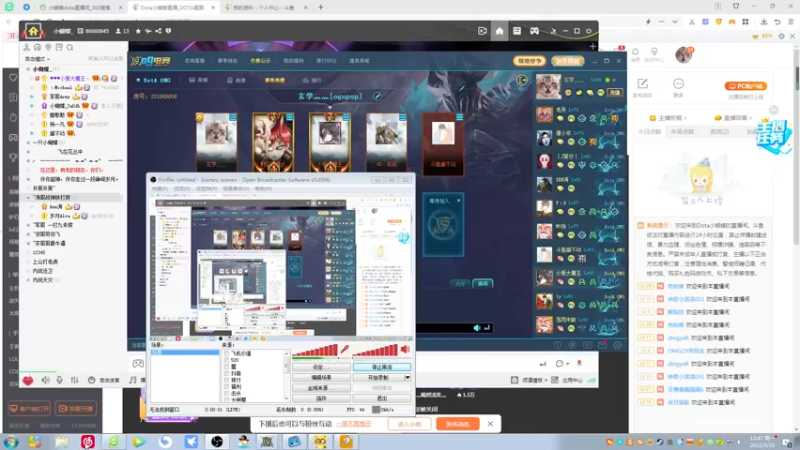The image size is (800, 450).
Task: Click the list template icon in YY toolbar
Action: coord(517,31)
